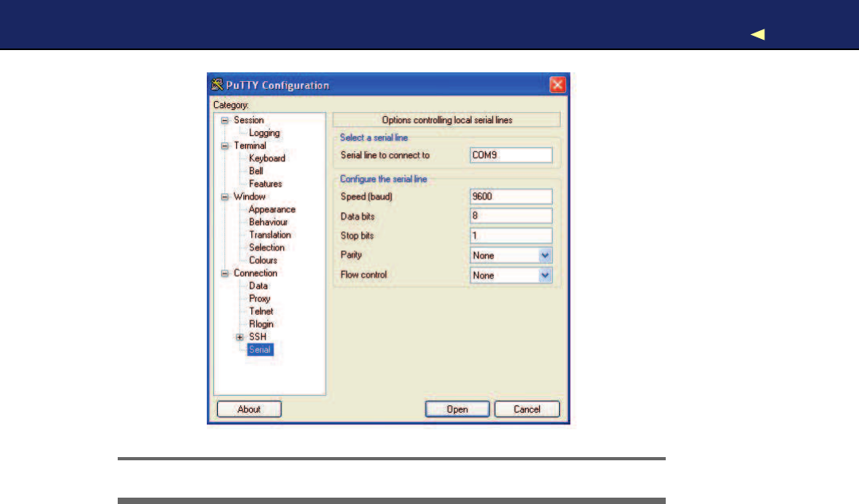Select the Session category
The image size is (859, 504).
tap(249, 120)
